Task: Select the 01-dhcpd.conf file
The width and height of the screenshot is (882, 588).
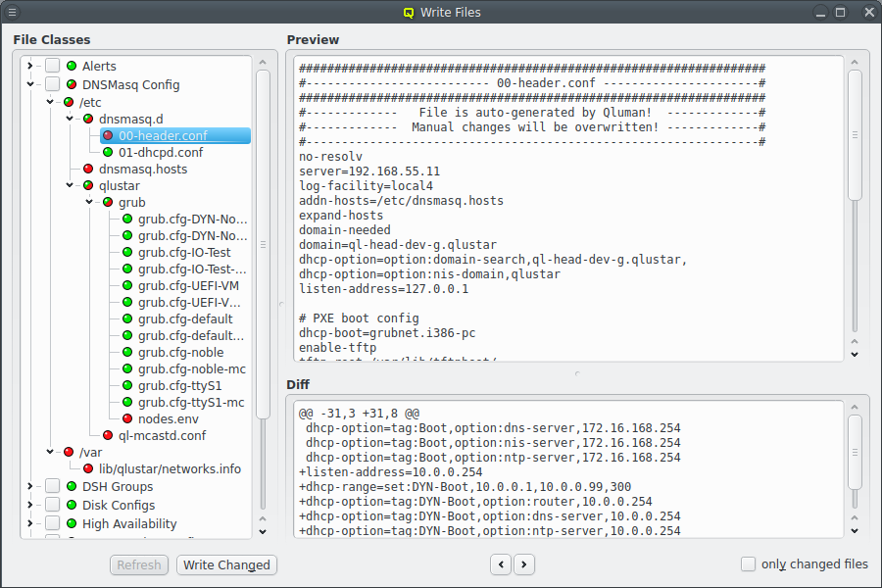Action: click(161, 153)
